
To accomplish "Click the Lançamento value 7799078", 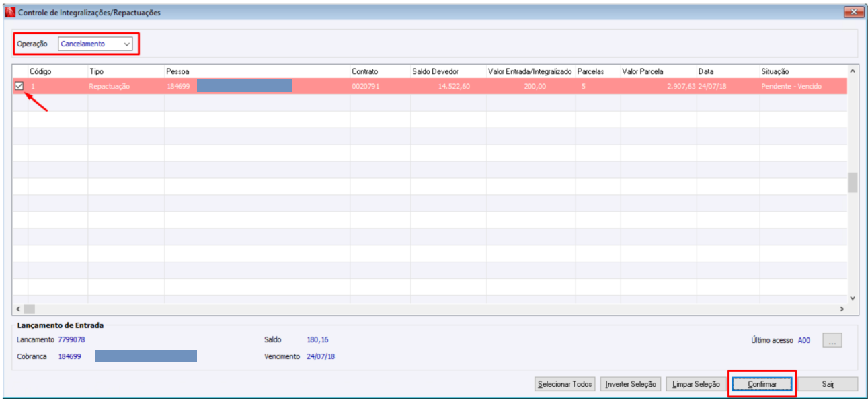I will tap(71, 339).
